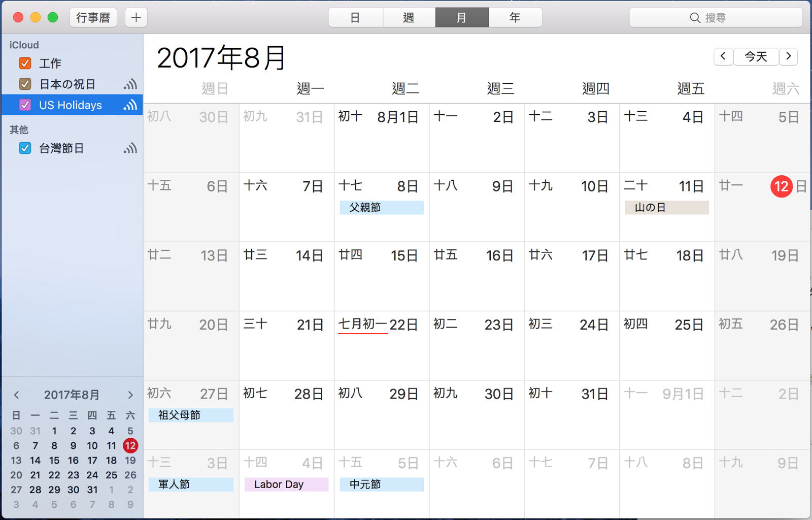Go to previous month arrow in main view
Screen dimensions: 812x520
pyautogui.click(x=723, y=56)
